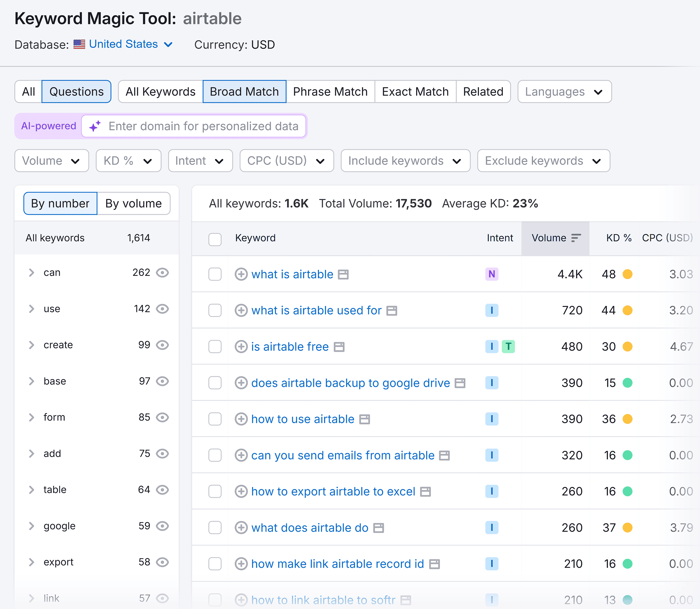Toggle visibility of the "can" keyword group

coord(163,272)
